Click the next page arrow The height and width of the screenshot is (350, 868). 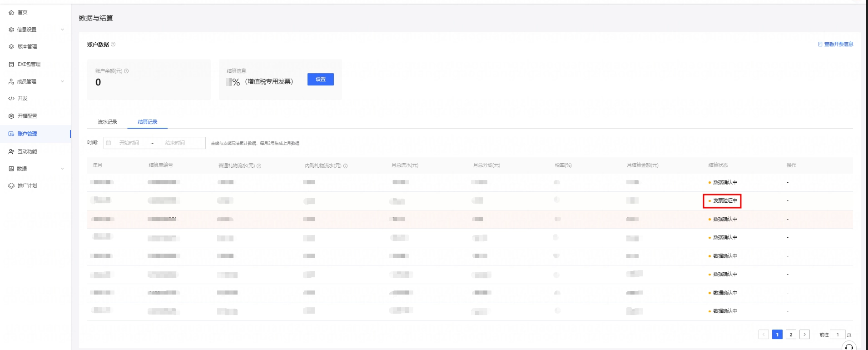804,335
